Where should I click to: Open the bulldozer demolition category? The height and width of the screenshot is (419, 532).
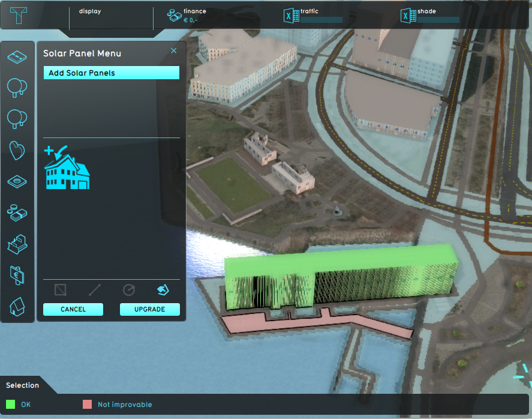17,244
